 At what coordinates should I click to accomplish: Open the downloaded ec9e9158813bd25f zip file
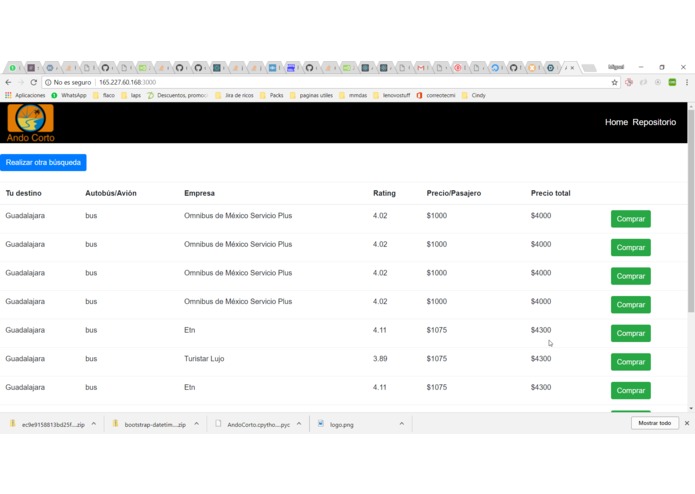47,424
